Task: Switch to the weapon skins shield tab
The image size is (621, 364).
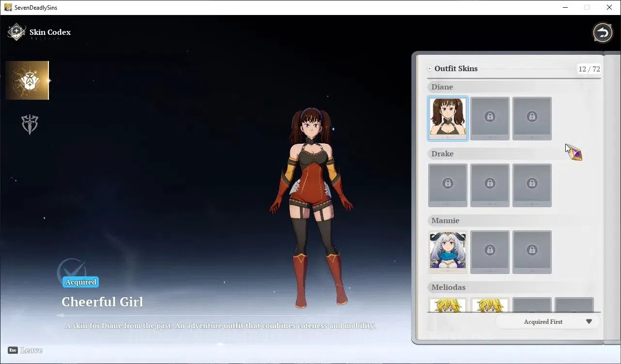Action: [x=30, y=124]
